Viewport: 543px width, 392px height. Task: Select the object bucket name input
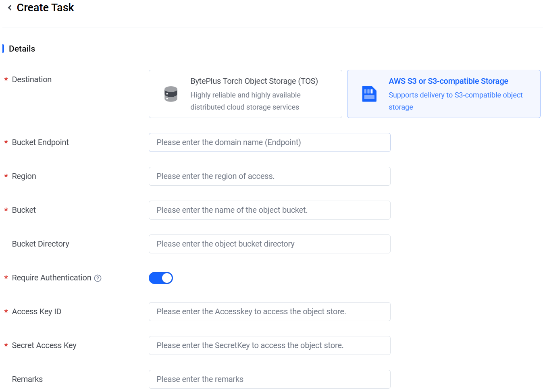269,210
